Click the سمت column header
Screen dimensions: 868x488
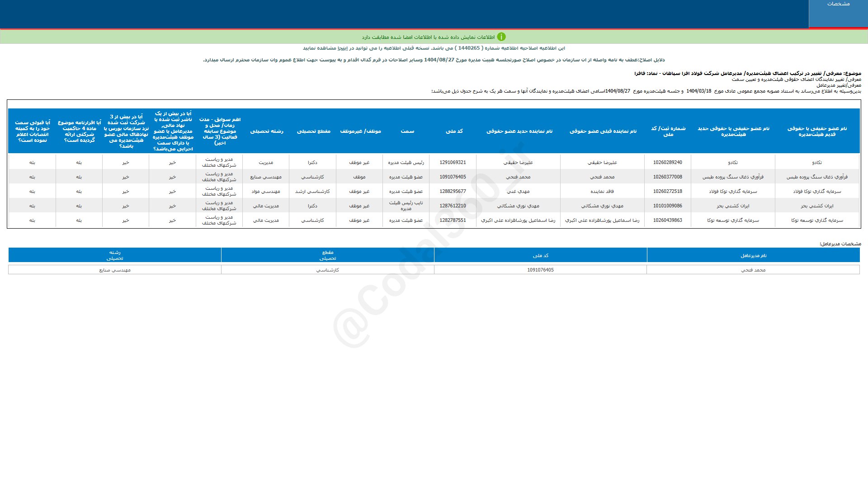point(407,131)
